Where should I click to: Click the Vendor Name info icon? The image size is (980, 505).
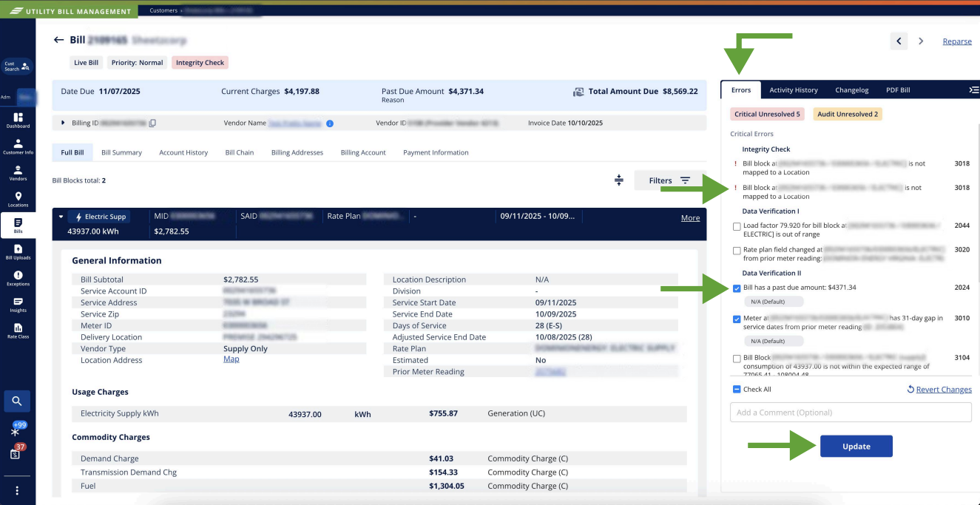(x=330, y=123)
